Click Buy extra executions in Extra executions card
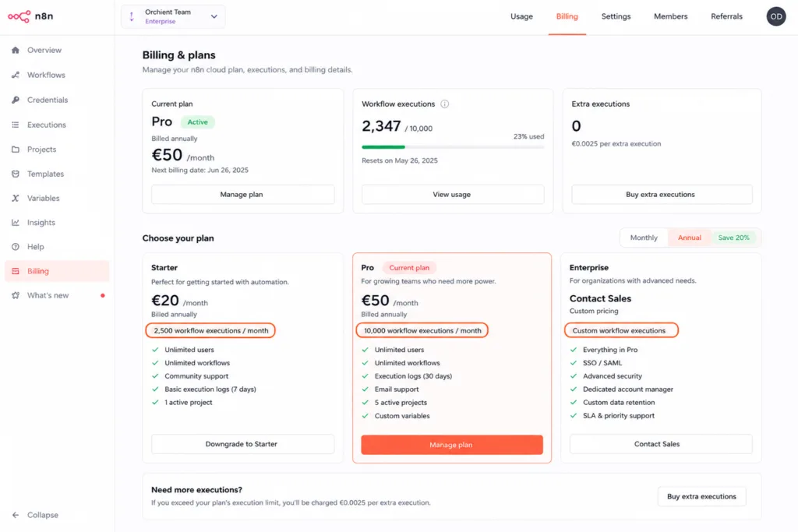Image resolution: width=798 pixels, height=532 pixels. (x=662, y=194)
